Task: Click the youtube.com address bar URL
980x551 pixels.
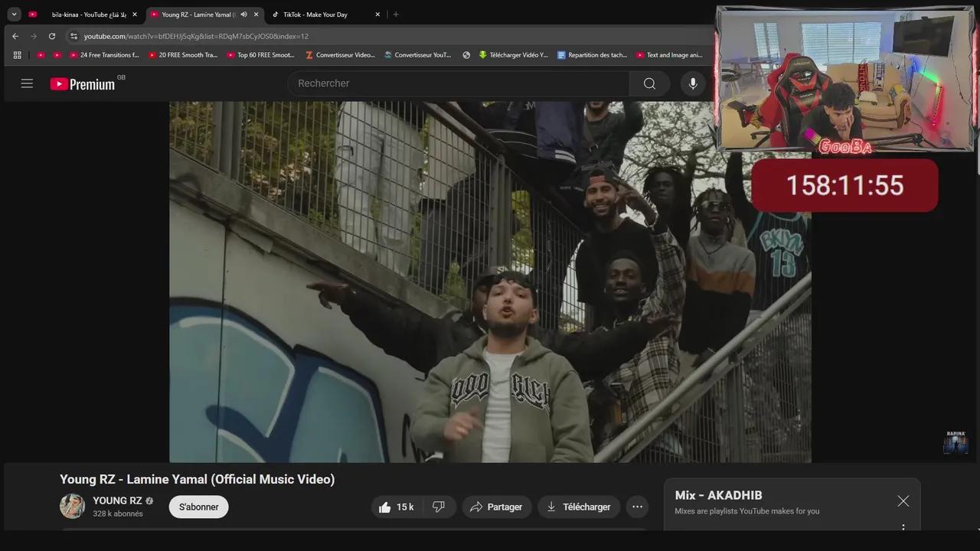Action: point(196,36)
